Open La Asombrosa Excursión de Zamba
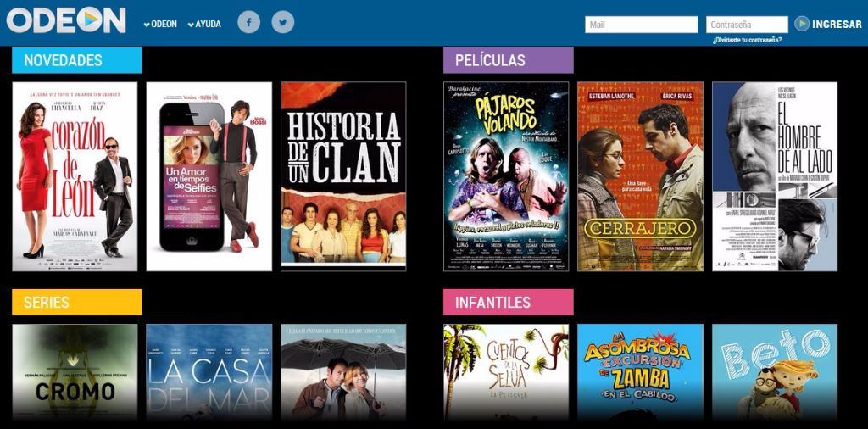 641,372
